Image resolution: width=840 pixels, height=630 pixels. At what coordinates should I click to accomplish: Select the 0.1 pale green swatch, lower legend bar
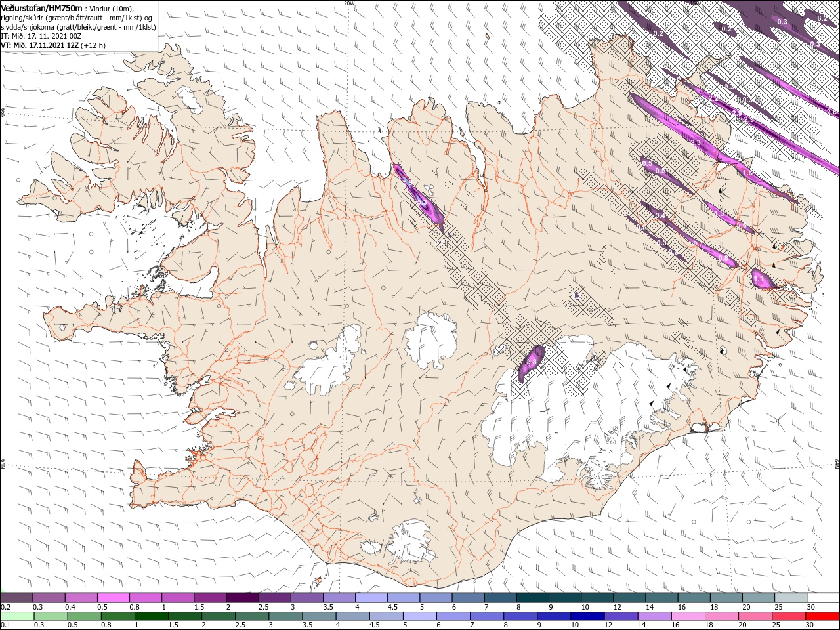[x=17, y=616]
